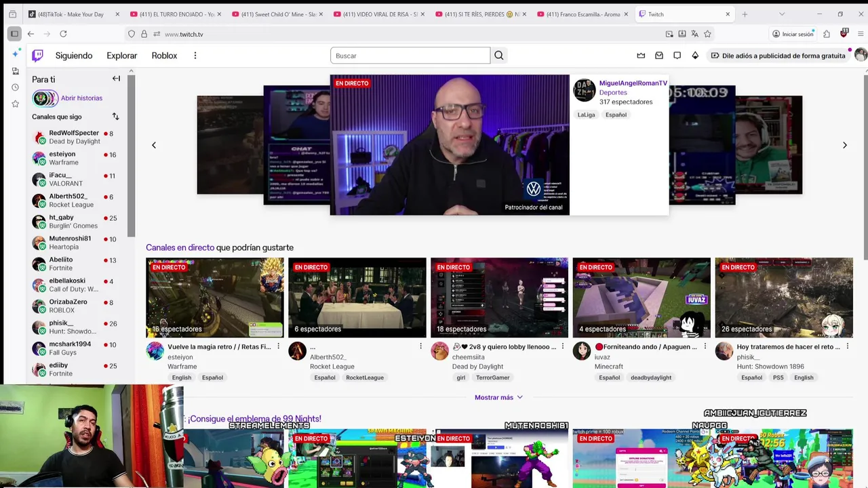Image resolution: width=868 pixels, height=488 pixels.
Task: Select the LaLiga tag
Action: click(586, 115)
